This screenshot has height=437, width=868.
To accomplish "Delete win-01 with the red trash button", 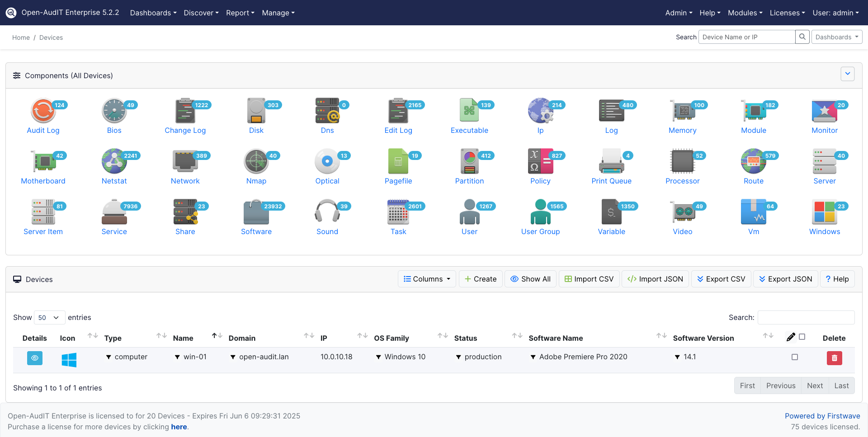I will (x=835, y=358).
